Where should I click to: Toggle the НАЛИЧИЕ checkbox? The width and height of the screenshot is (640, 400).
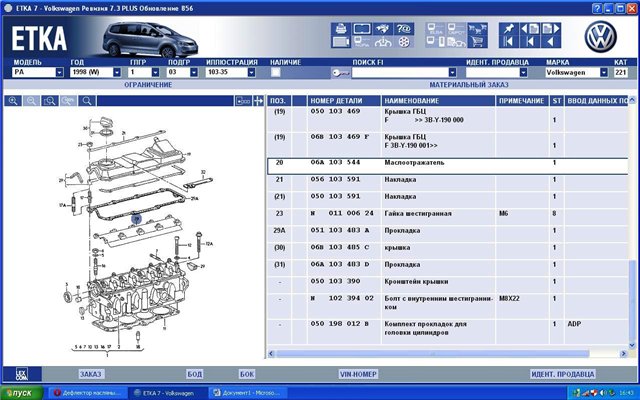coord(276,73)
